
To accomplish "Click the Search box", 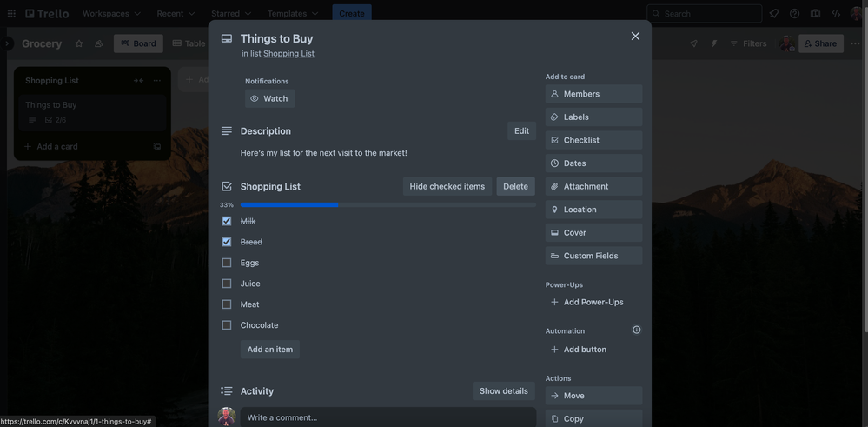I will (x=704, y=13).
